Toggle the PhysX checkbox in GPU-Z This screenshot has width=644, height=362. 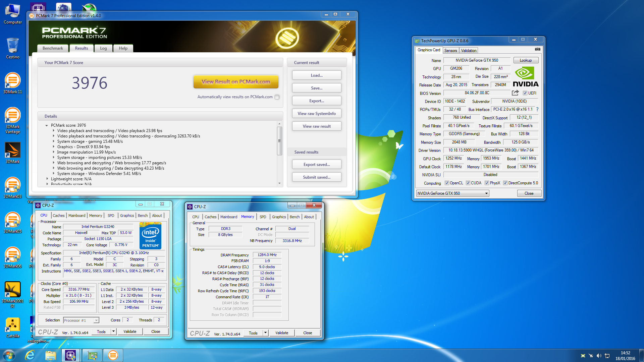pyautogui.click(x=487, y=183)
